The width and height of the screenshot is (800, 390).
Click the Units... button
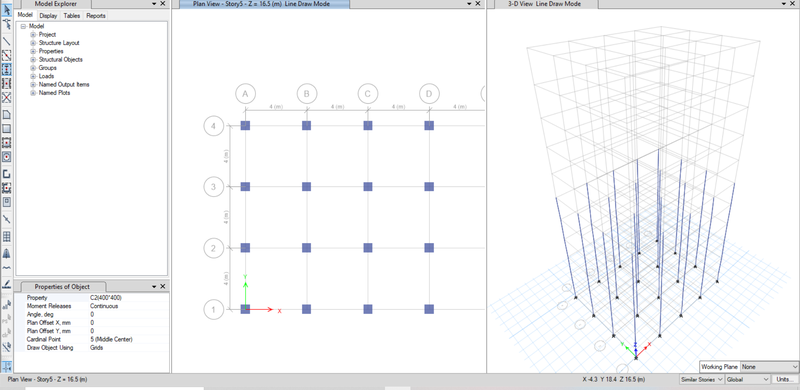786,379
